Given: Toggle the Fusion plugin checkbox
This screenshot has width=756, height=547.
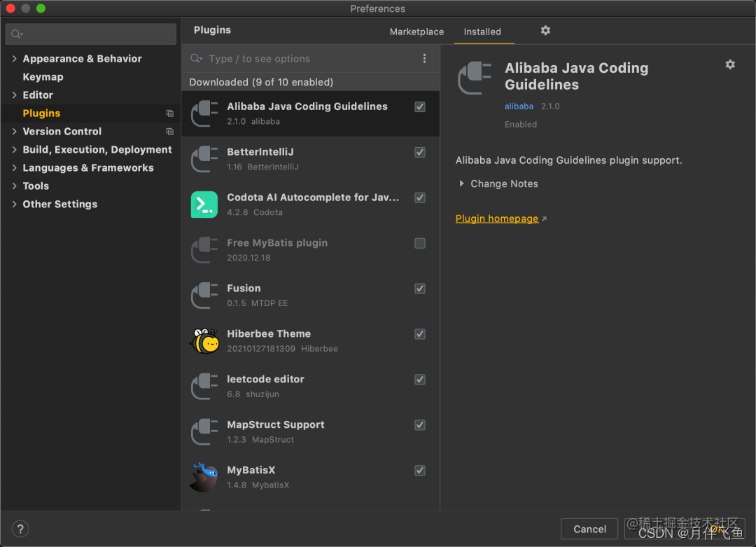Looking at the screenshot, I should [x=420, y=289].
